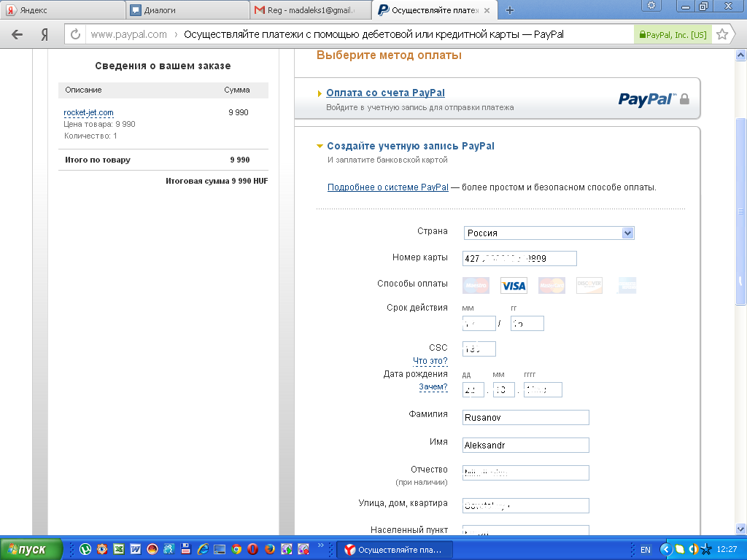
Task: Click the Отчество patronymic field
Action: (525, 472)
